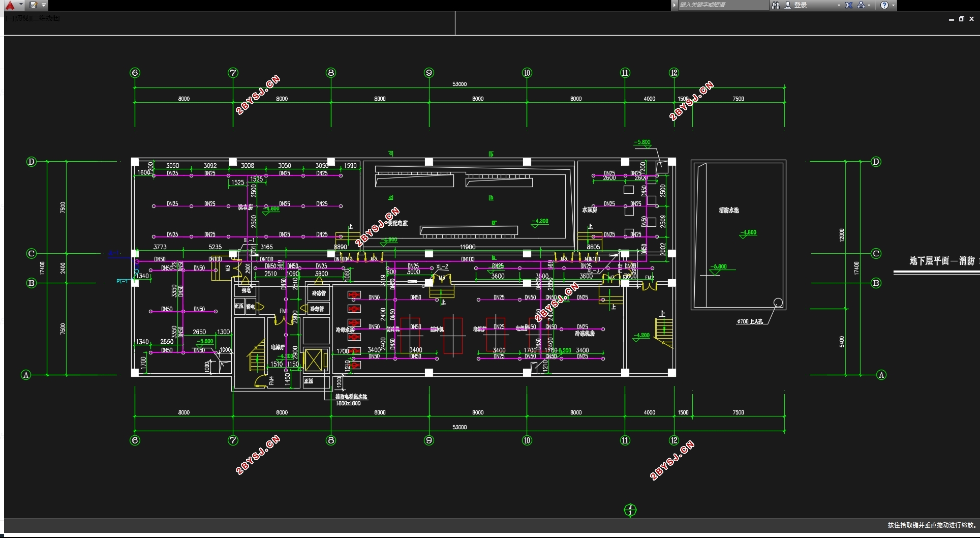The image size is (980, 538).
Task: Open the 俯视 view control menu
Action: [23, 18]
